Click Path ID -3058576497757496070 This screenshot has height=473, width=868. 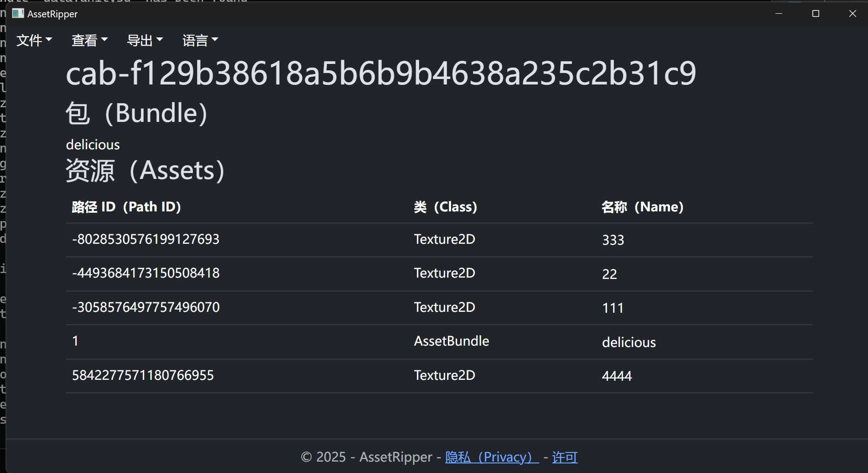point(146,307)
